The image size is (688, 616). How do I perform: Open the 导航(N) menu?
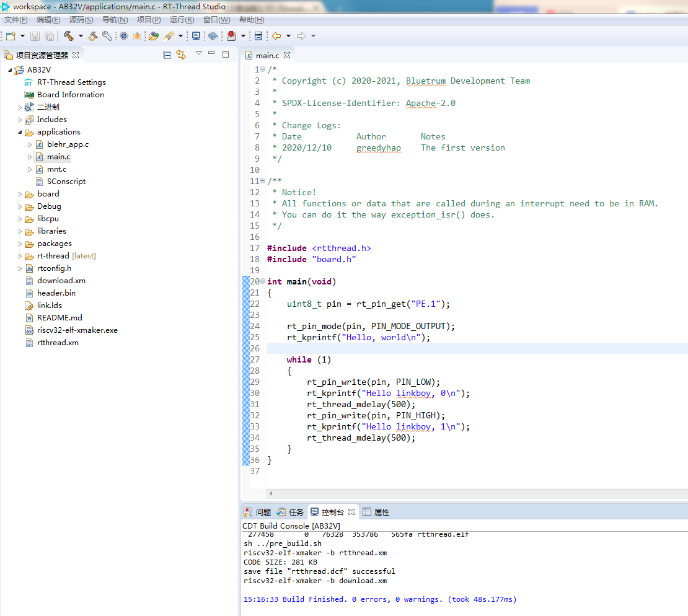point(115,20)
